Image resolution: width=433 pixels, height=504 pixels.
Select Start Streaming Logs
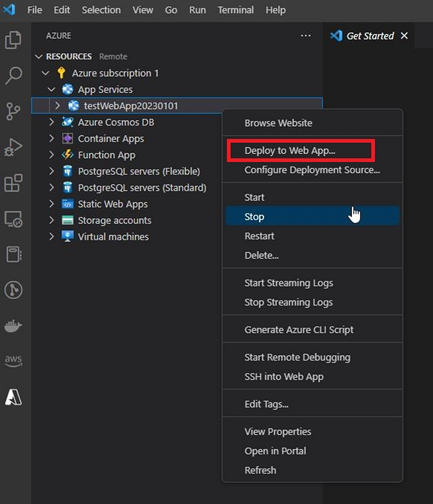312,283
